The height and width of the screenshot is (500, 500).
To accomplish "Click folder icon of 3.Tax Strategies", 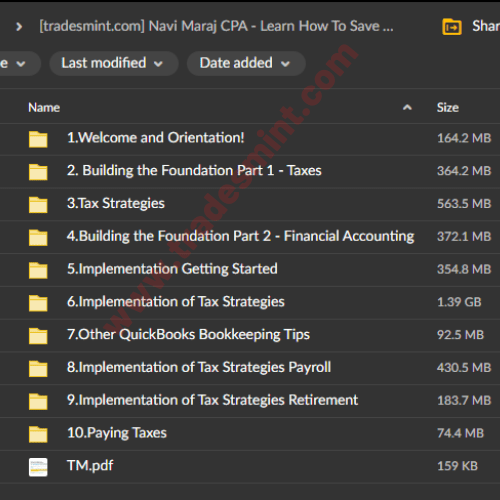I will (38, 204).
